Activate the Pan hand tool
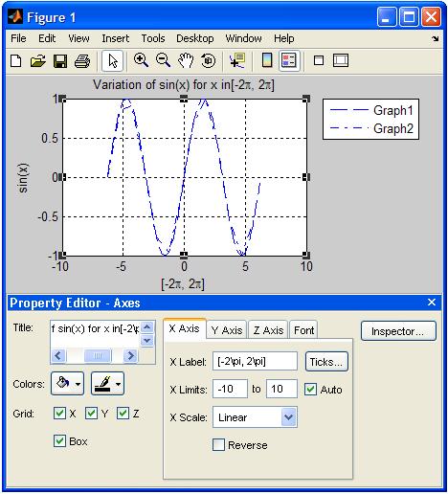 click(x=186, y=60)
